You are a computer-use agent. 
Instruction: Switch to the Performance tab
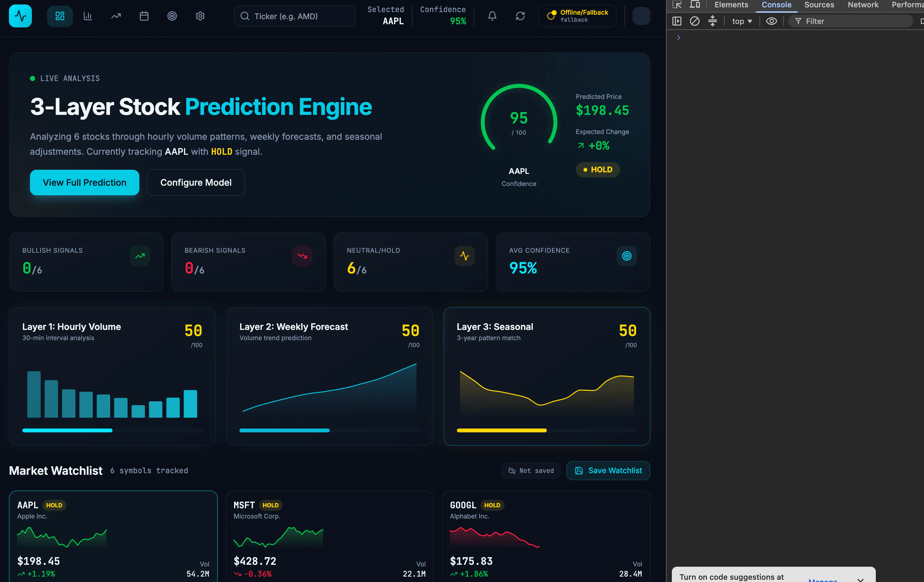pos(907,4)
